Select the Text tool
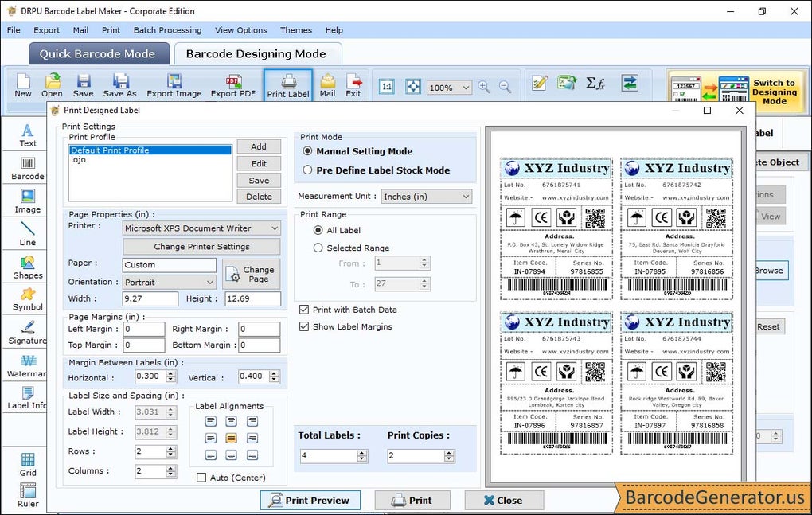The width and height of the screenshot is (812, 515). [x=26, y=137]
